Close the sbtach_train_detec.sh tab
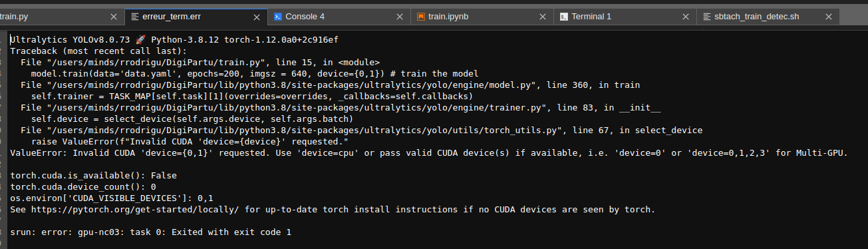This screenshot has height=249, width=868. tap(829, 16)
